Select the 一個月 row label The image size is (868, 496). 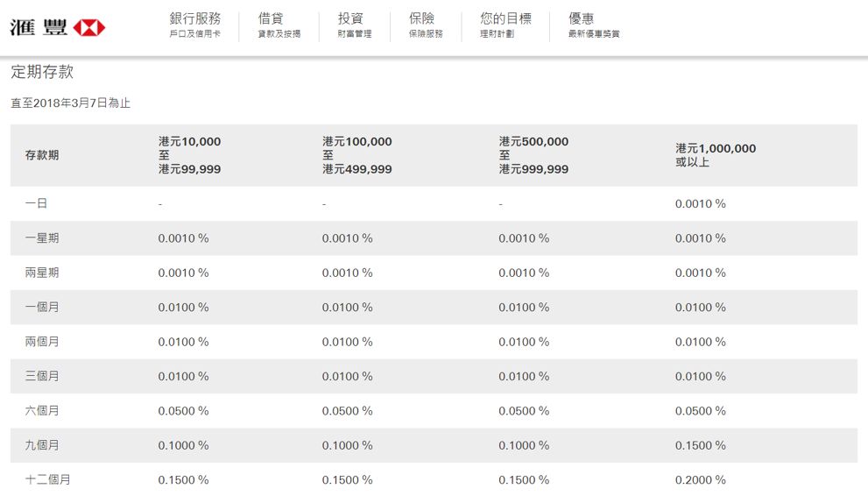tap(42, 307)
